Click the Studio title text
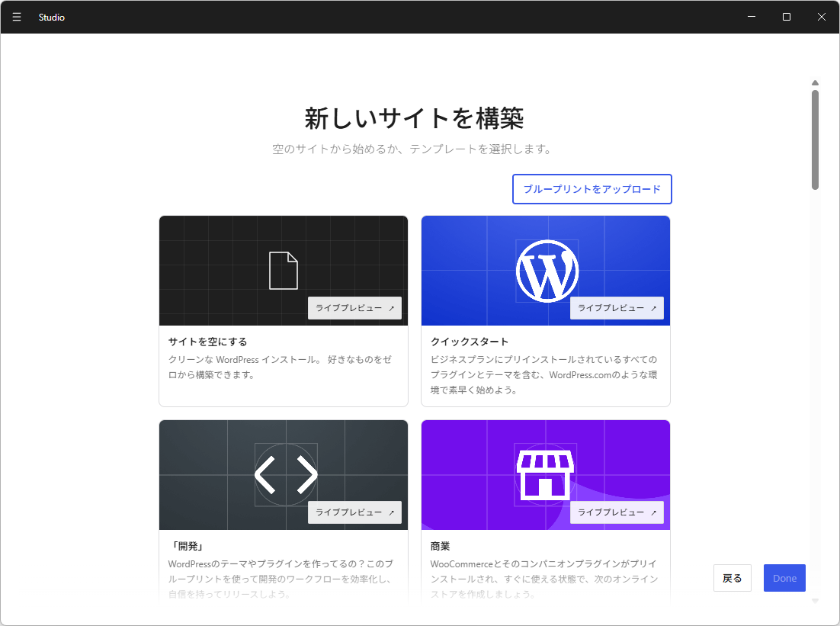Viewport: 840px width, 626px height. click(51, 17)
